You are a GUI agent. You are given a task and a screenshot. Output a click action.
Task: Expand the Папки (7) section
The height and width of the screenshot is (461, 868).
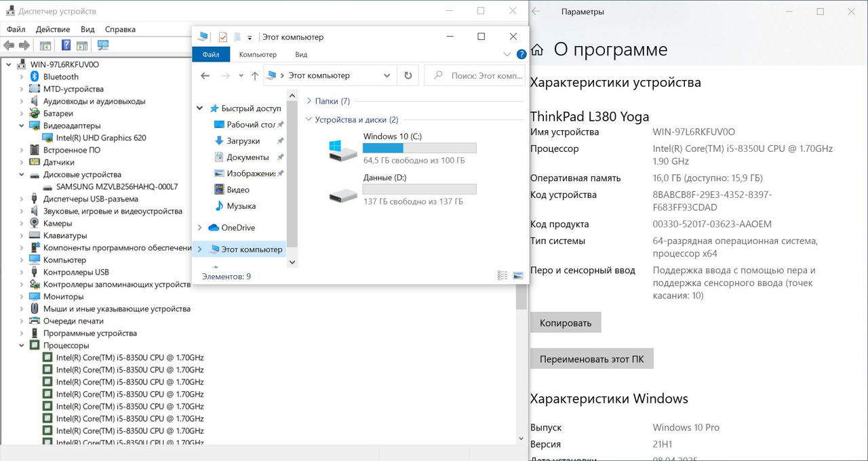309,101
